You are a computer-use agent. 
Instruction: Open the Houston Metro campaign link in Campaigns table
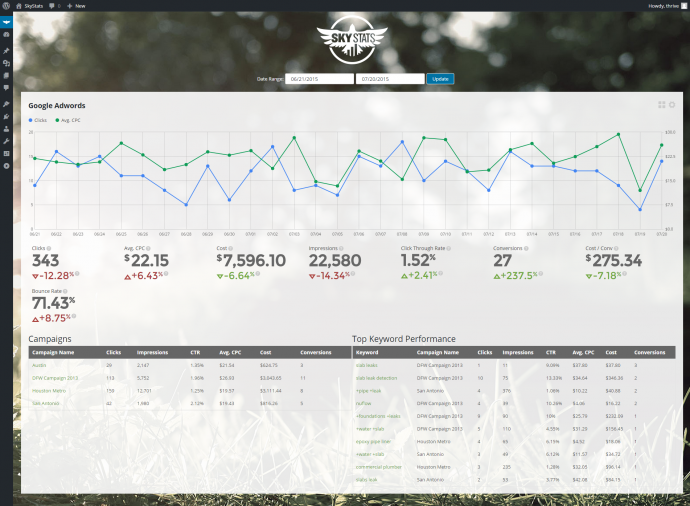coord(49,391)
